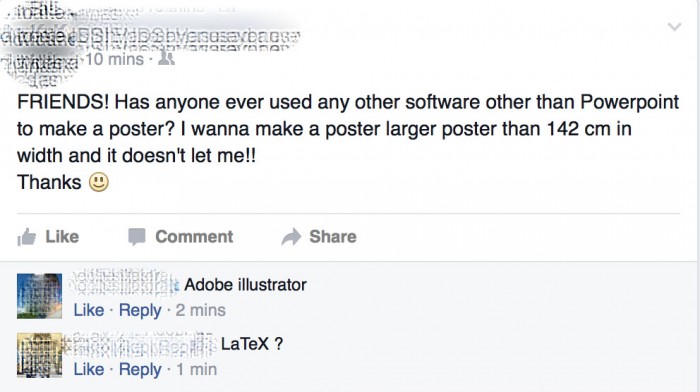Like the Adobe illustrator comment
The height and width of the screenshot is (392, 700).
click(88, 310)
